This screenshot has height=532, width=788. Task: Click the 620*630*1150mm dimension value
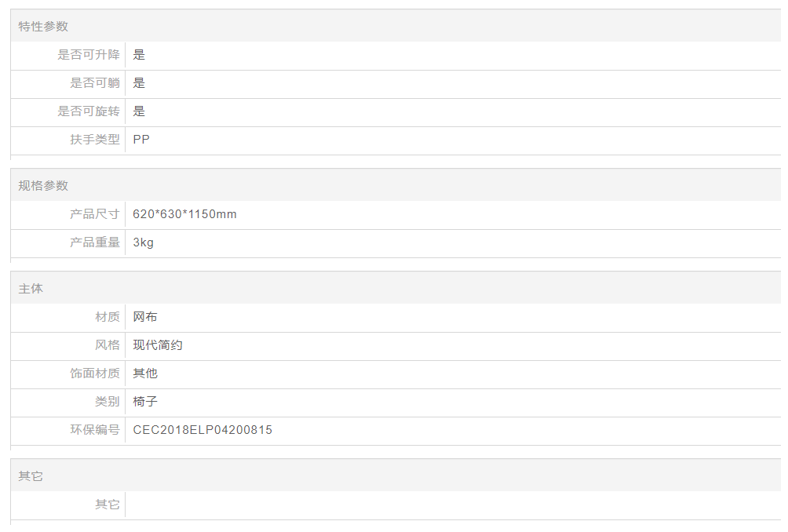point(184,214)
